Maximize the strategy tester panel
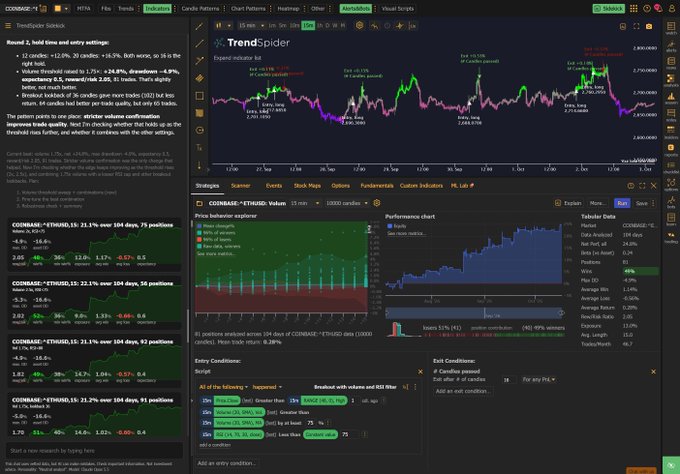The height and width of the screenshot is (474, 680). click(642, 186)
